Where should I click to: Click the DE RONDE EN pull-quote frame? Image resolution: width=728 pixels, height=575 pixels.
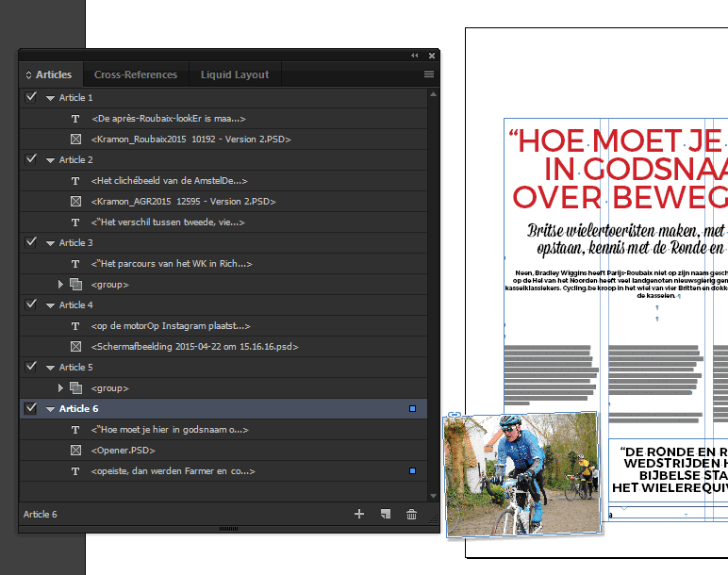click(x=669, y=469)
